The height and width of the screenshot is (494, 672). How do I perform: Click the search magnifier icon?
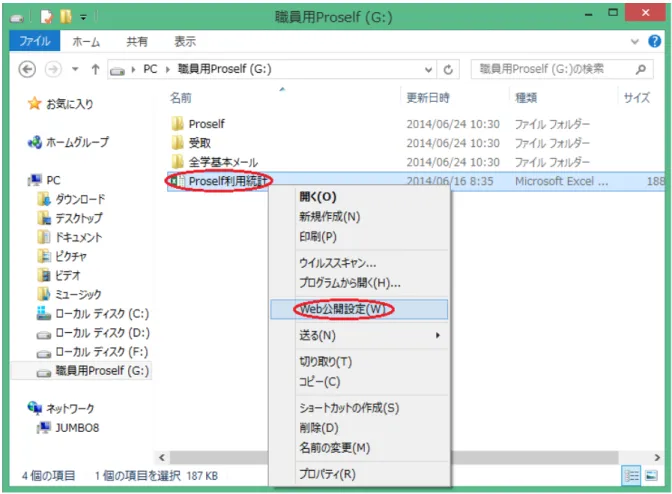641,69
